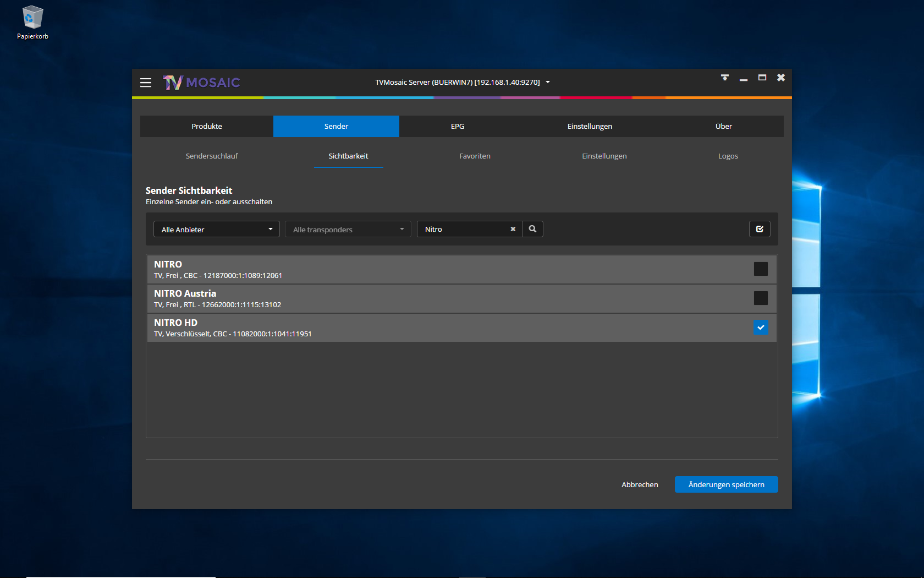The width and height of the screenshot is (924, 578).
Task: Clear the Nitro search text
Action: 513,229
